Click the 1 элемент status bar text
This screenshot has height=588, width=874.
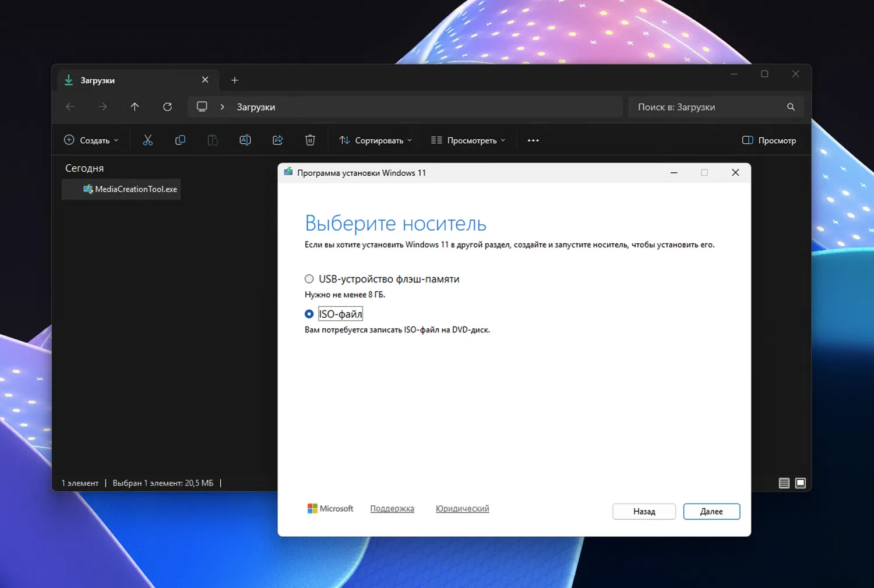tap(80, 483)
